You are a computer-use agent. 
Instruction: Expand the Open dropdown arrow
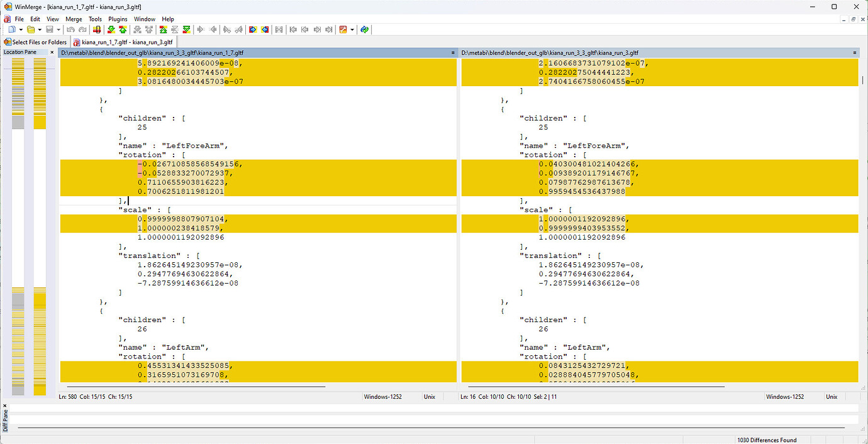40,30
